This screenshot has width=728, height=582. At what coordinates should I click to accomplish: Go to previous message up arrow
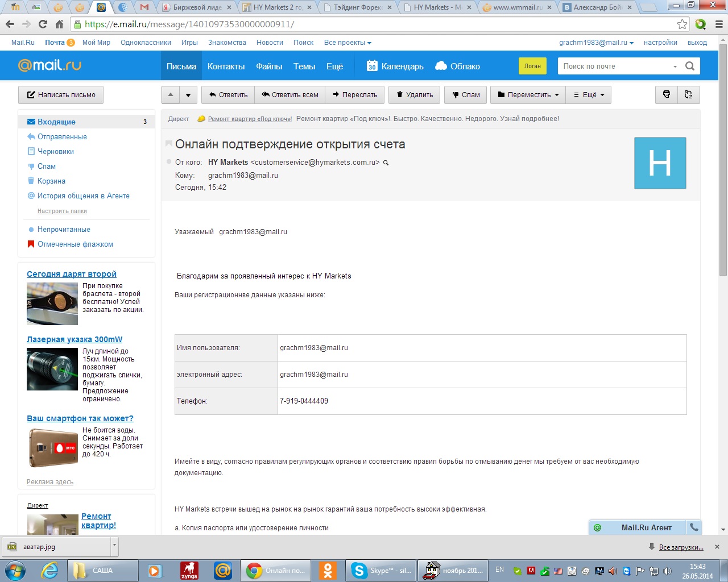click(x=171, y=95)
